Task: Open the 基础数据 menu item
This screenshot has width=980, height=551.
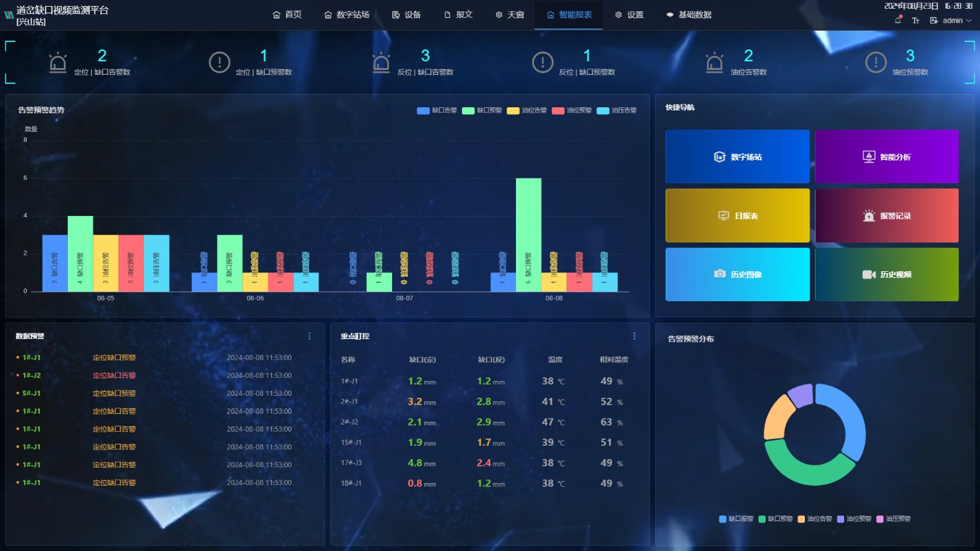Action: pyautogui.click(x=688, y=15)
